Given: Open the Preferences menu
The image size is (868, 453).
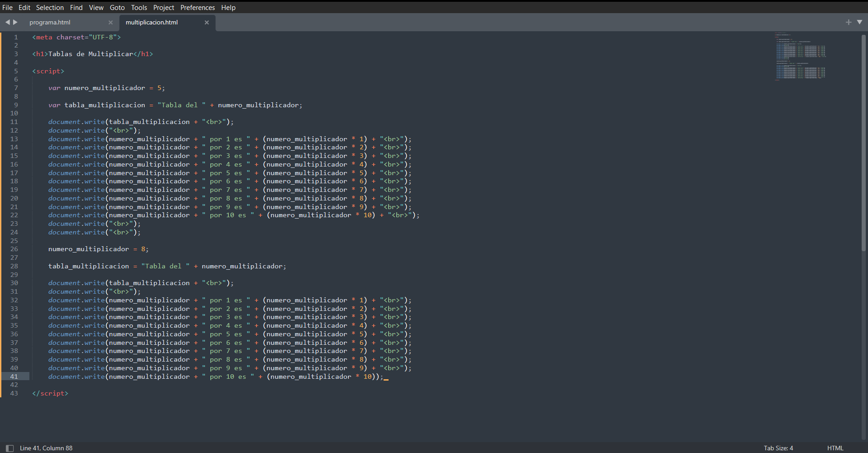Looking at the screenshot, I should (x=198, y=8).
